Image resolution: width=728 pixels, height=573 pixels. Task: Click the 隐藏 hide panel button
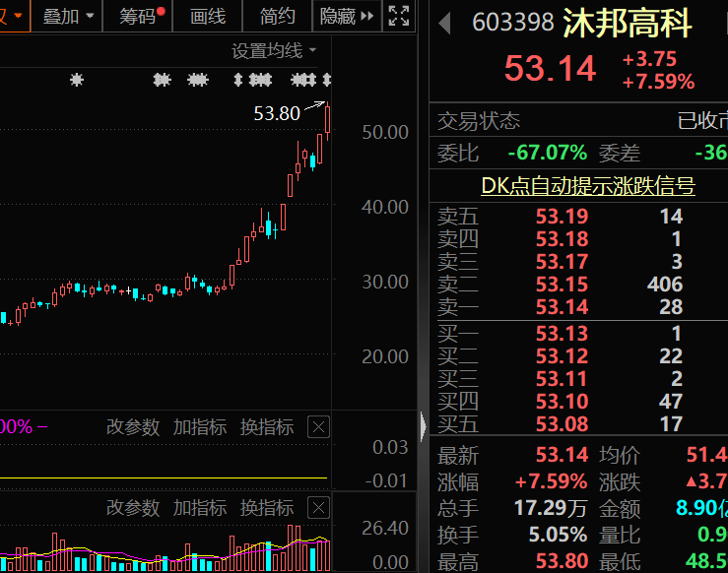(347, 16)
